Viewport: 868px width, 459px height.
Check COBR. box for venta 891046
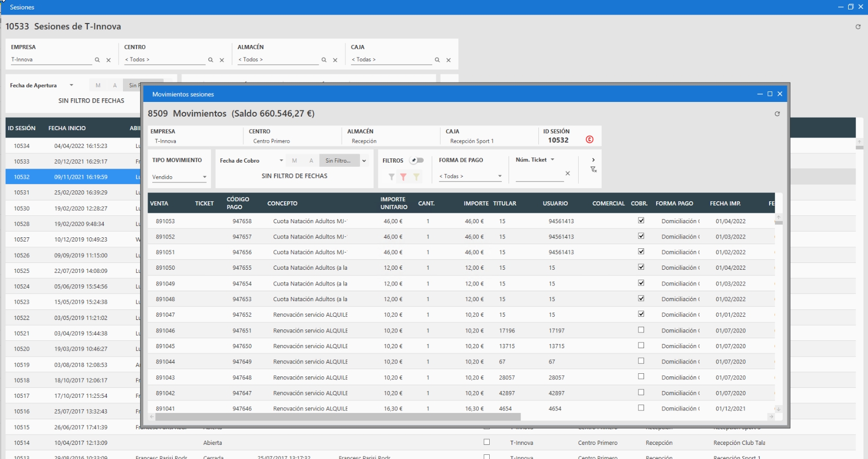pos(641,330)
